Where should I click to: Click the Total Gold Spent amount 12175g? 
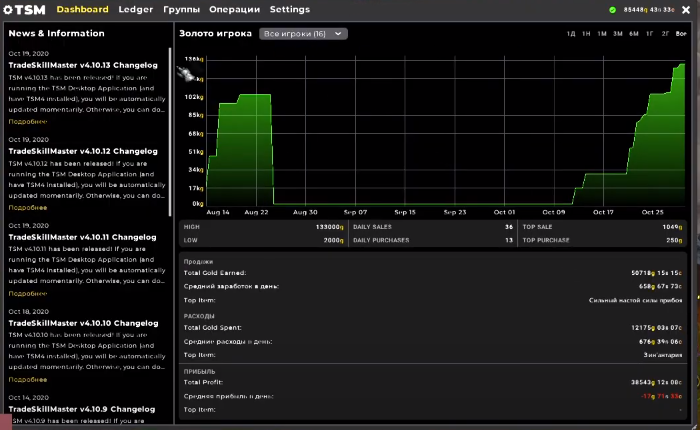pyautogui.click(x=657, y=328)
